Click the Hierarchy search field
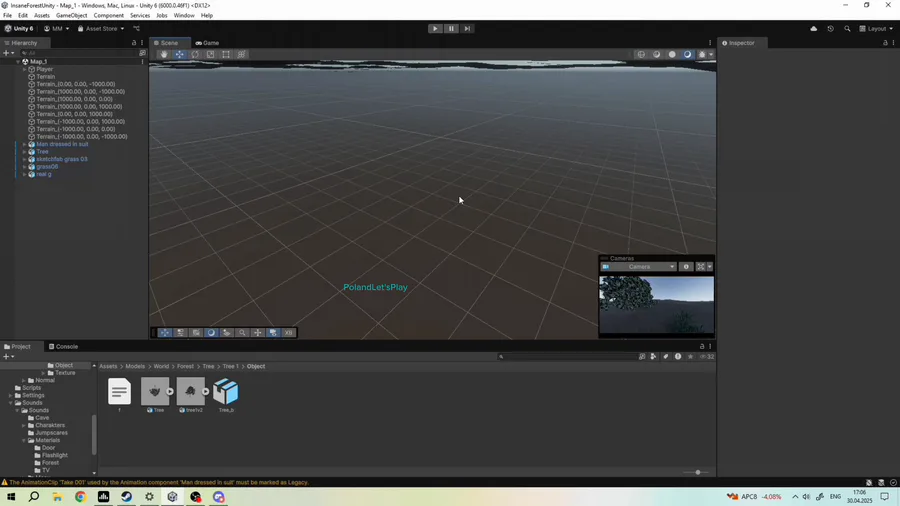 click(x=77, y=53)
